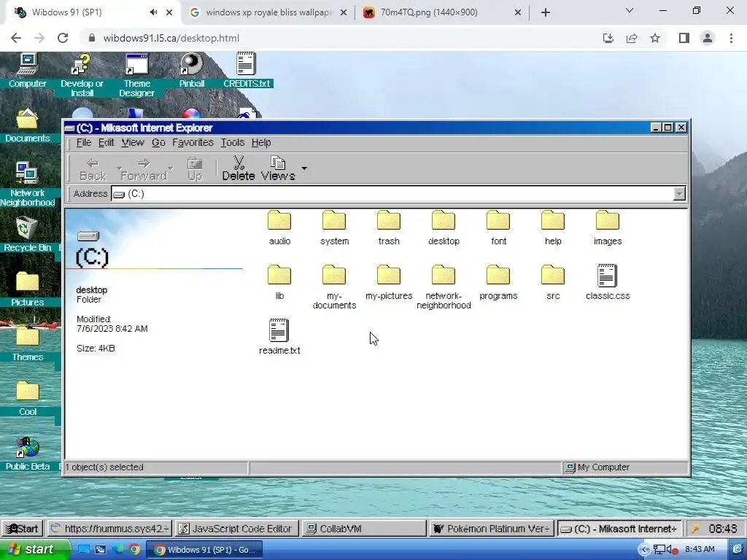Open the font folder
Image resolution: width=747 pixels, height=560 pixels.
pyautogui.click(x=498, y=228)
